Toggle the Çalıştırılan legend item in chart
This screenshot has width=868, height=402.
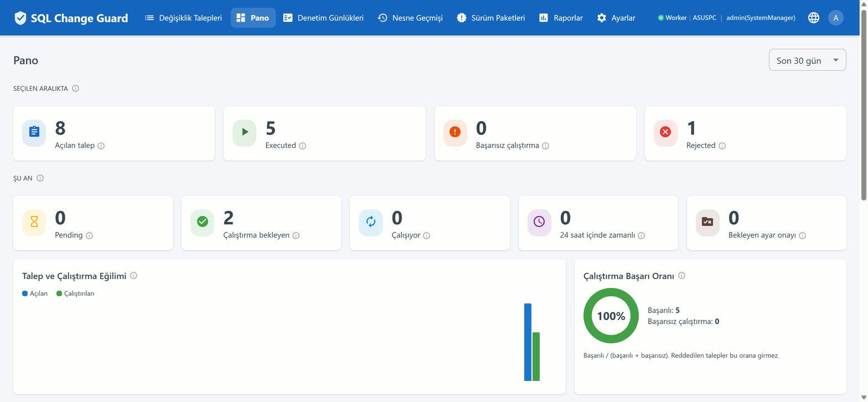[75, 293]
